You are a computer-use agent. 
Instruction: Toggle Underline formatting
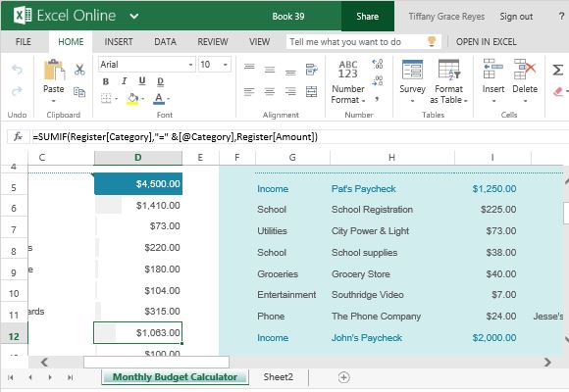tap(142, 81)
